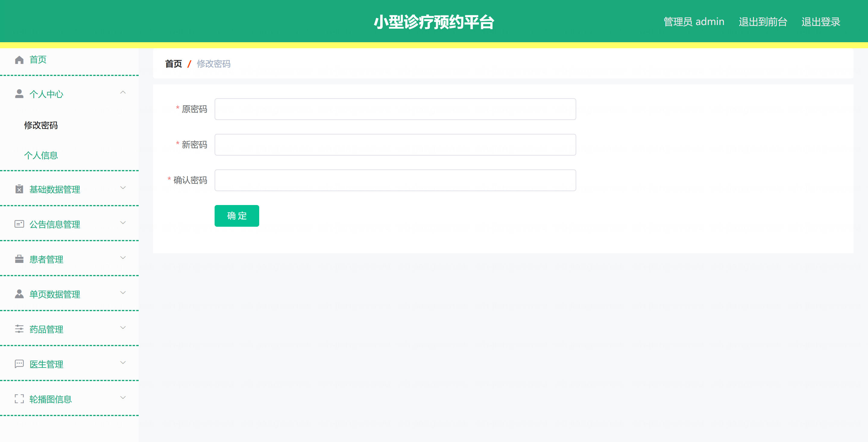Click the sliders icon for 药品管理

pos(19,329)
